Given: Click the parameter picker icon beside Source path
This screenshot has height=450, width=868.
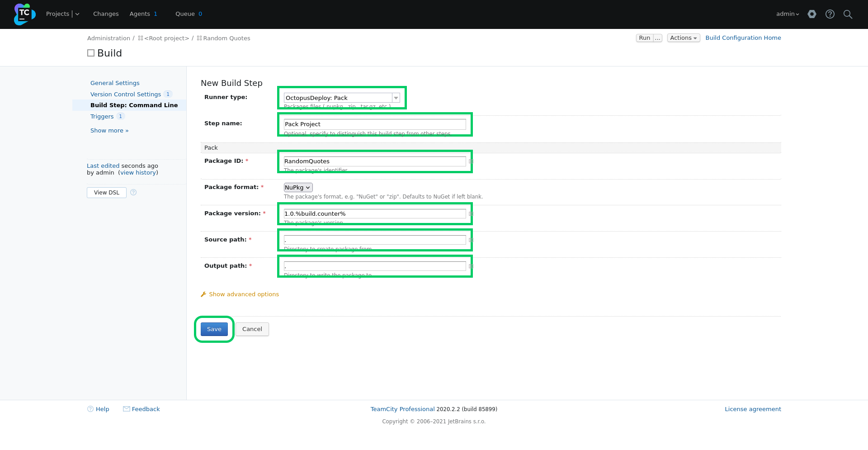Looking at the screenshot, I should point(471,240).
